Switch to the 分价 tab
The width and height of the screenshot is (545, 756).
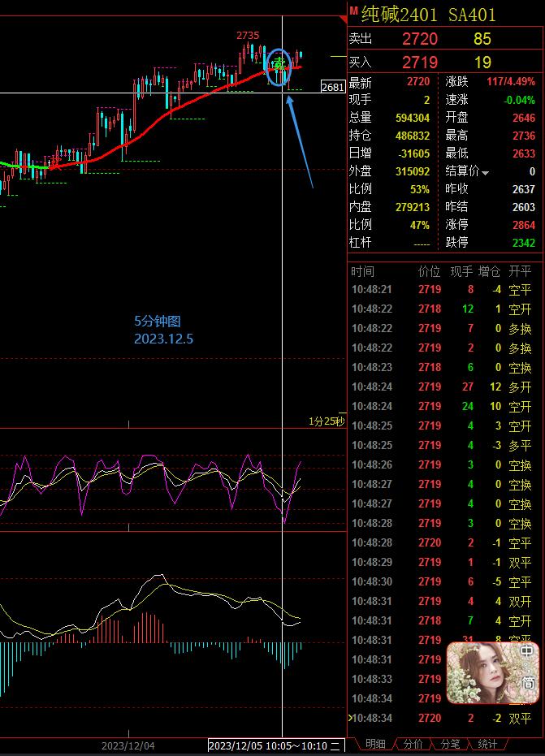(x=413, y=744)
